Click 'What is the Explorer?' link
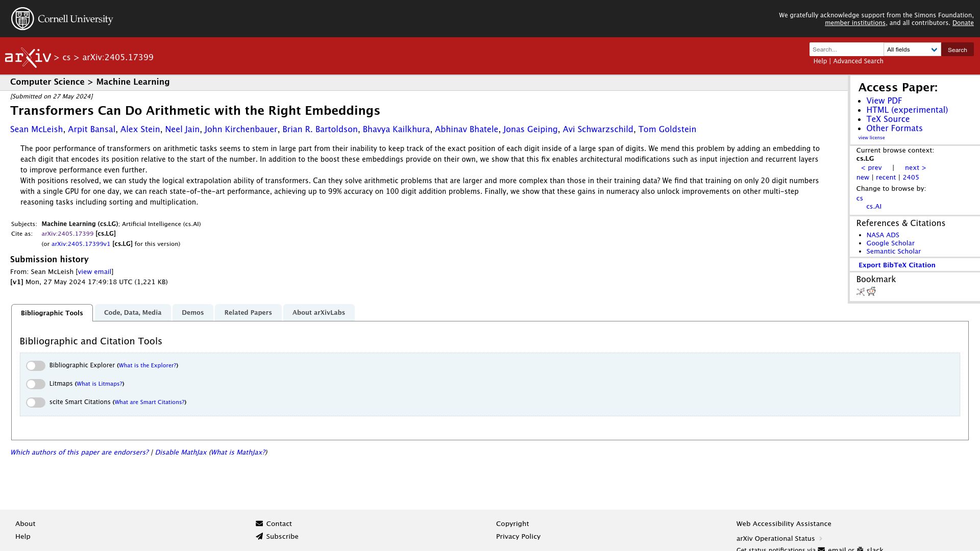 148,365
